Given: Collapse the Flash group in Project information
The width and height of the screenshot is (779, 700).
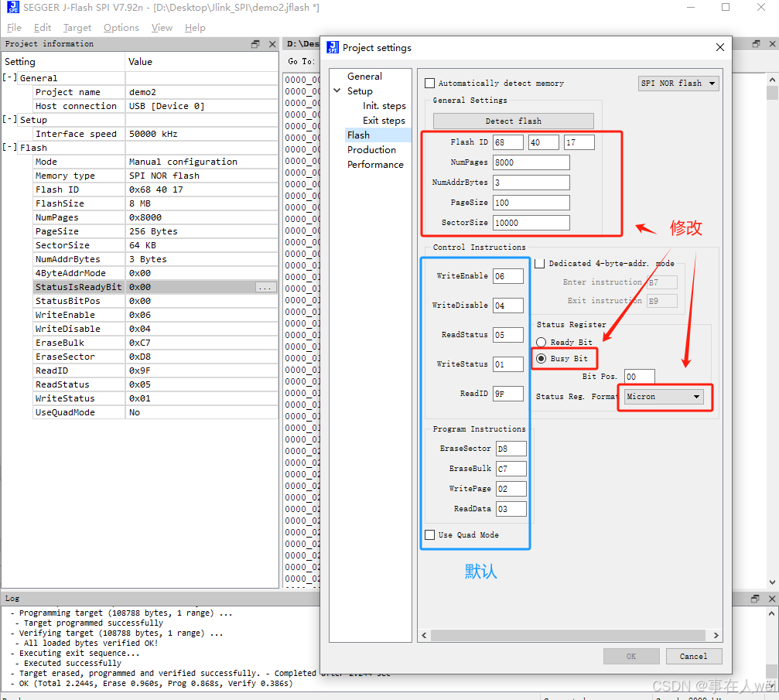Looking at the screenshot, I should (x=9, y=148).
